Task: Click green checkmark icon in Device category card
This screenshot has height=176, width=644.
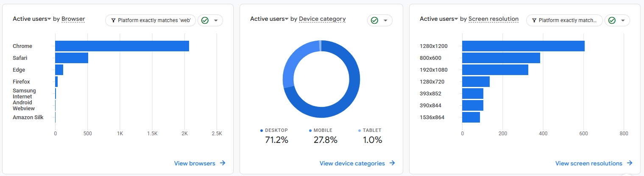Action: click(x=374, y=20)
